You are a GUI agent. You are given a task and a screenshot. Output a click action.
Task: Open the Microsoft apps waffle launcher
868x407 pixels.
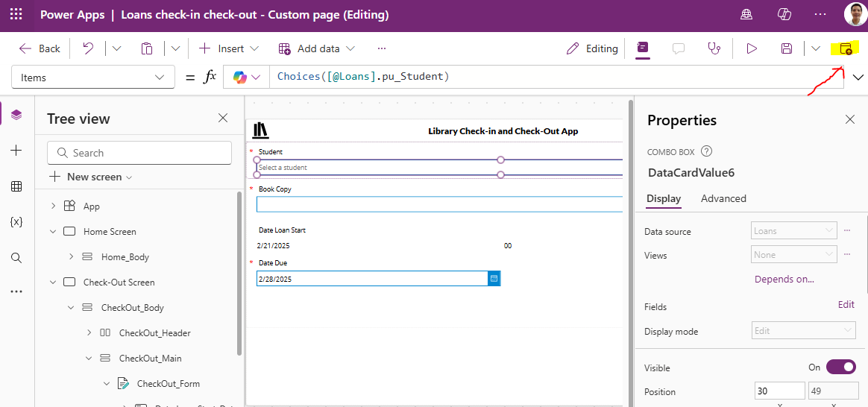coord(16,15)
